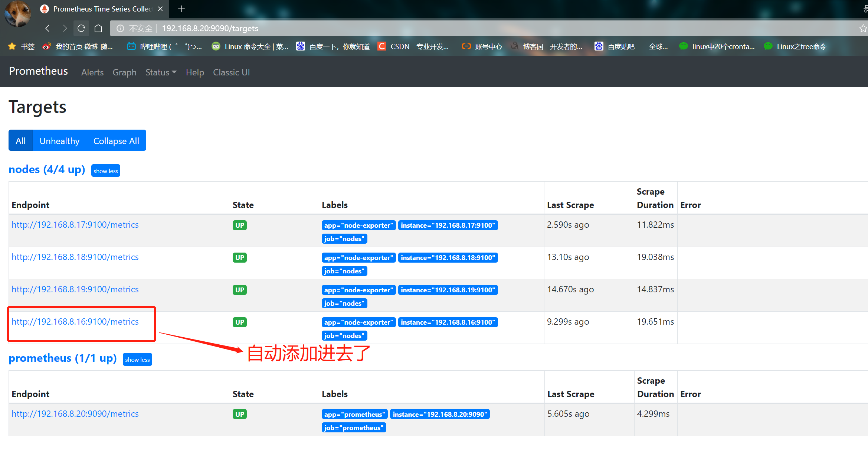Viewport: 868px width, 458px height.
Task: Open the 账号中心 bookmark
Action: pyautogui.click(x=482, y=46)
